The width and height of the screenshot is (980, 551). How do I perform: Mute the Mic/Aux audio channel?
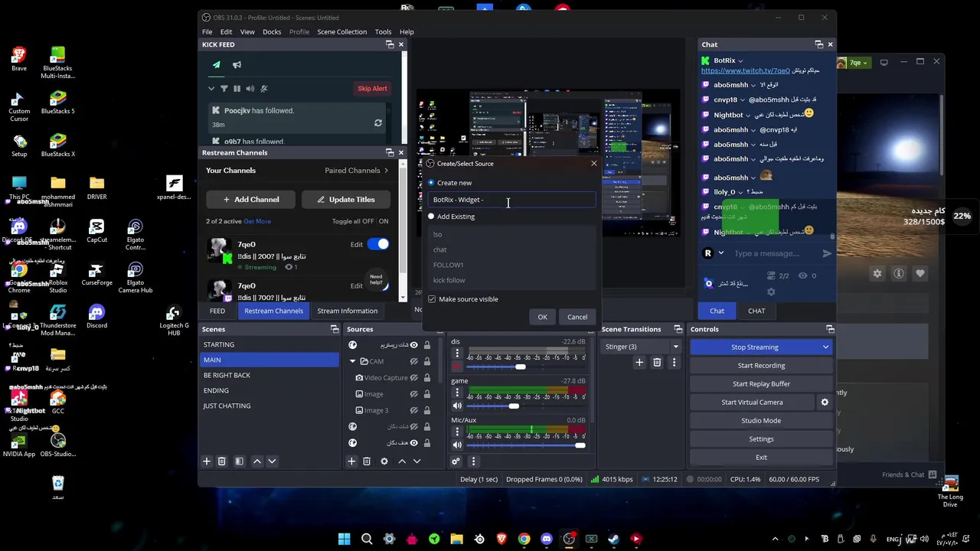(x=457, y=445)
